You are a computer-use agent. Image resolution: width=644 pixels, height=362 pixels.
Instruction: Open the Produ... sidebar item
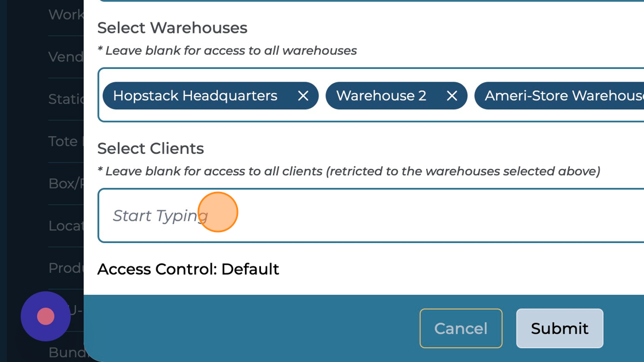click(x=66, y=268)
